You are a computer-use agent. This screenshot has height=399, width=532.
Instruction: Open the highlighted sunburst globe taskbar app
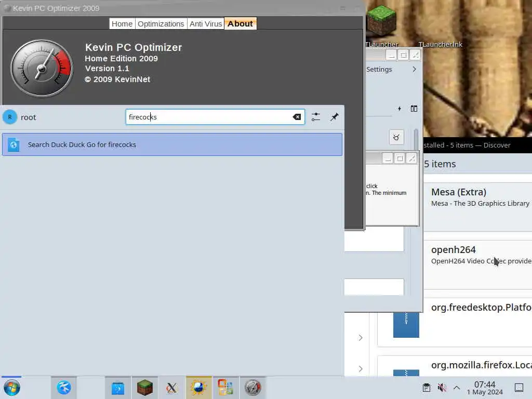tap(198, 388)
